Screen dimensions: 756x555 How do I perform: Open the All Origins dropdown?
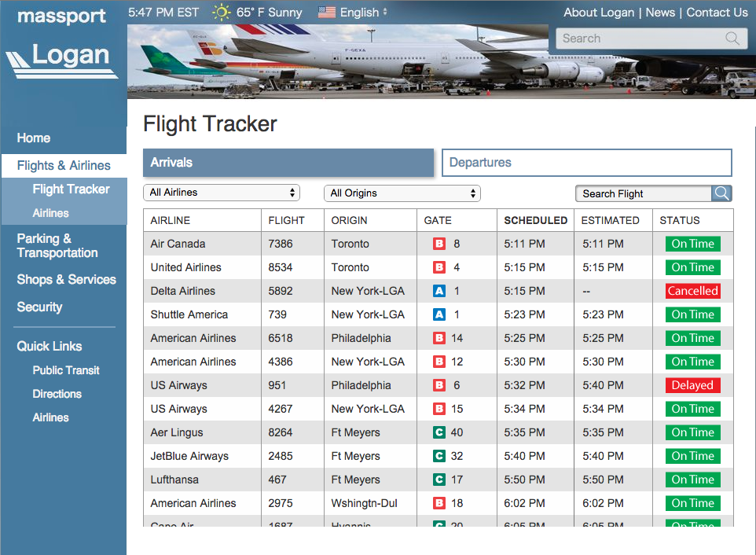pos(402,193)
